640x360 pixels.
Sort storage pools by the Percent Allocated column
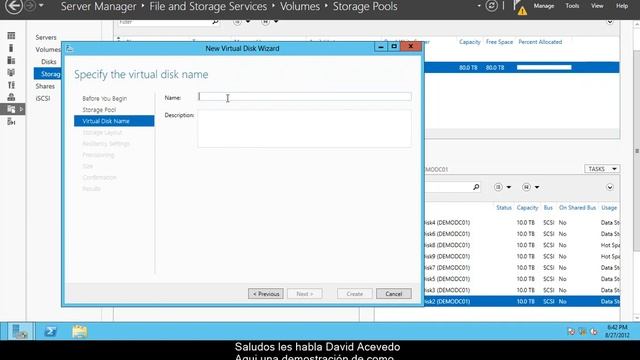[x=540, y=42]
